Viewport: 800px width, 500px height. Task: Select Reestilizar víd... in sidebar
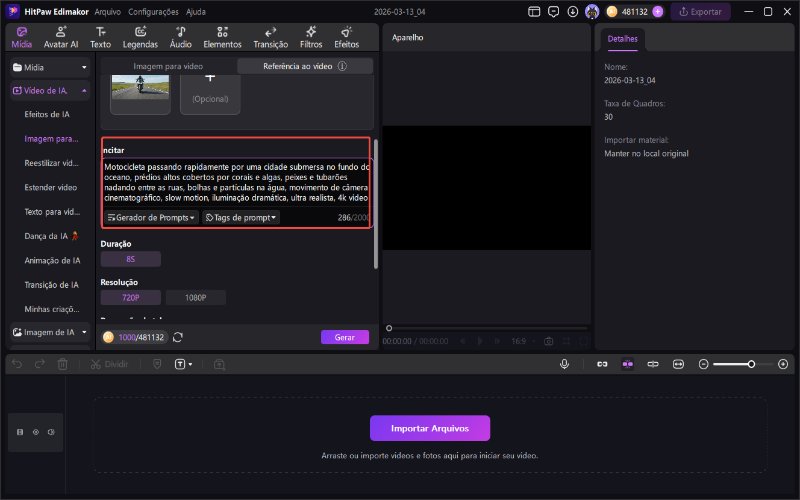51,163
